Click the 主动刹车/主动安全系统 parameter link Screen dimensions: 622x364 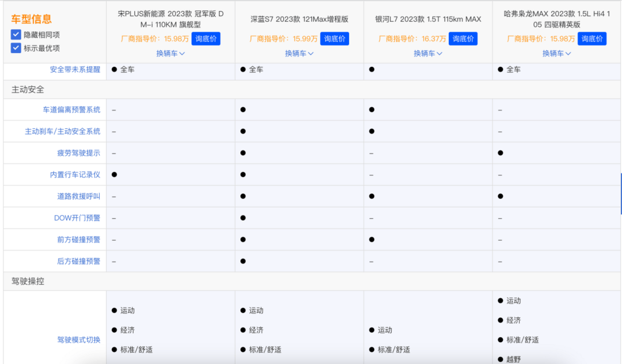point(63,131)
